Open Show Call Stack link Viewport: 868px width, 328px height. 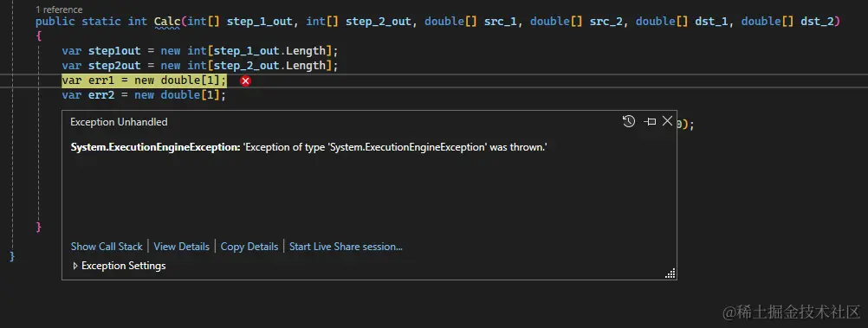click(x=107, y=247)
